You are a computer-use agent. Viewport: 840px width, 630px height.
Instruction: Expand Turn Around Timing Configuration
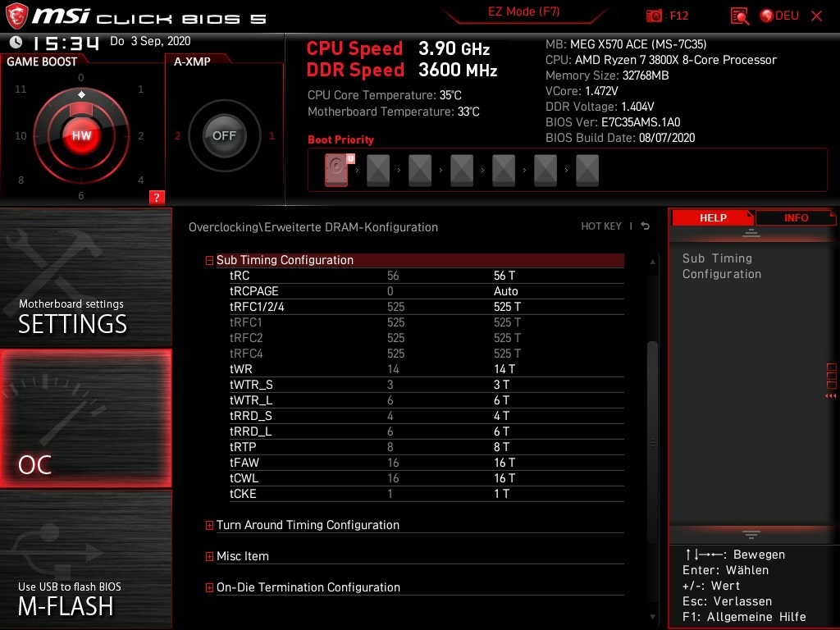[x=209, y=526]
